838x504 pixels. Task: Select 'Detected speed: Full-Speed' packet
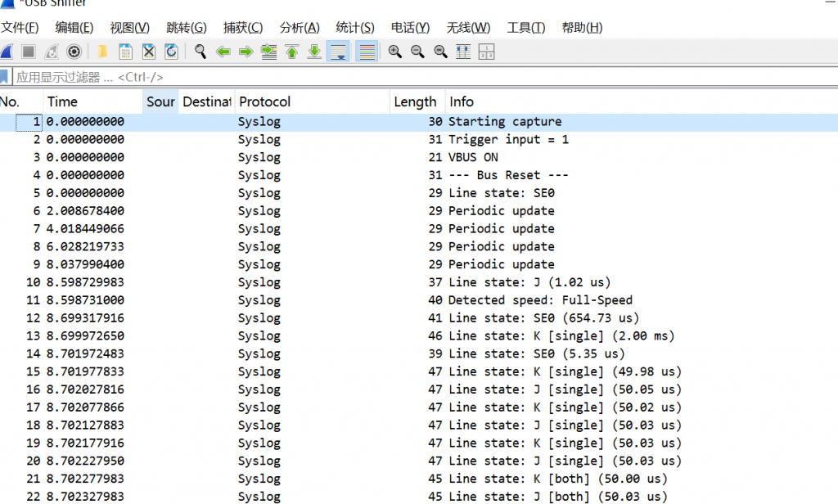point(419,300)
